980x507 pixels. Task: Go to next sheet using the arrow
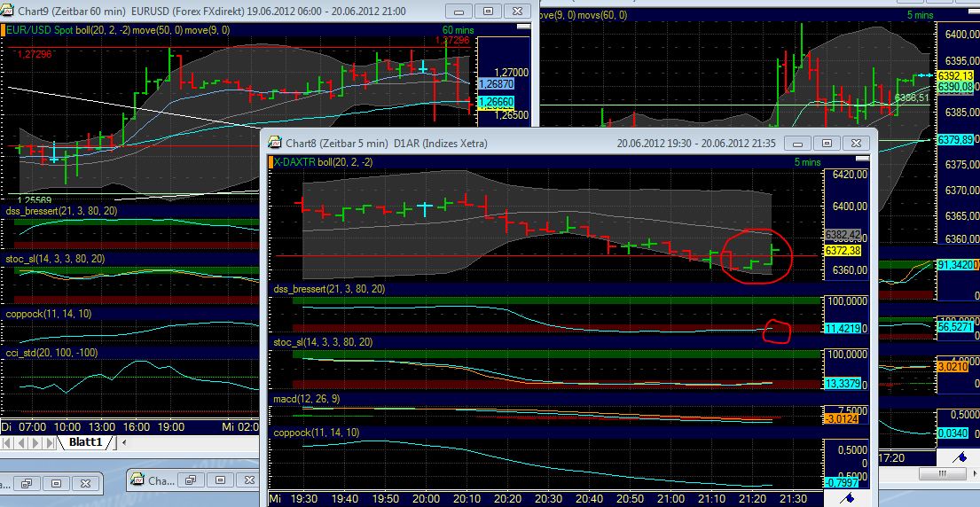[x=35, y=442]
